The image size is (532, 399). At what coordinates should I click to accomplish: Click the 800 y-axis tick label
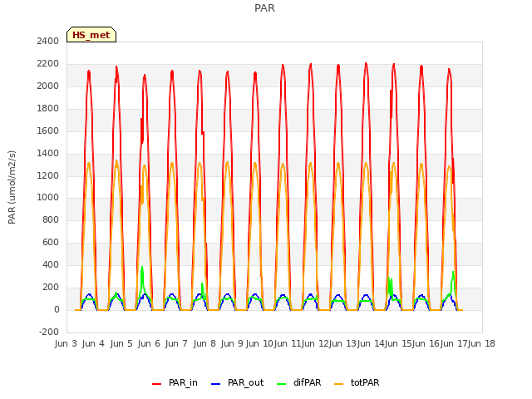[51, 220]
